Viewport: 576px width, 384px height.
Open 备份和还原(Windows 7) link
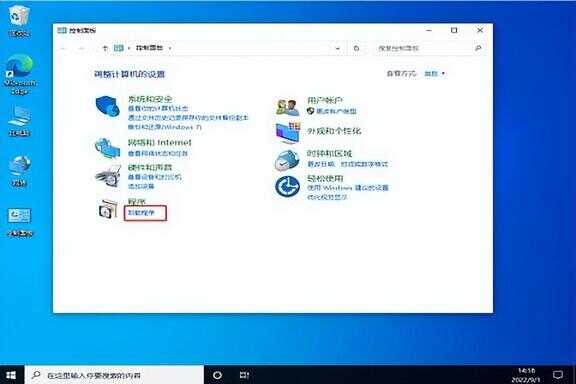pyautogui.click(x=165, y=127)
